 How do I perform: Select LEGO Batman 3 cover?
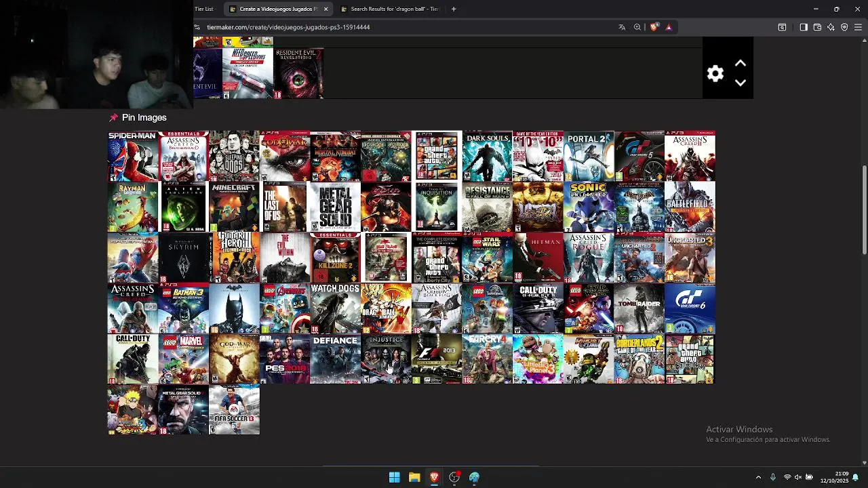183,308
